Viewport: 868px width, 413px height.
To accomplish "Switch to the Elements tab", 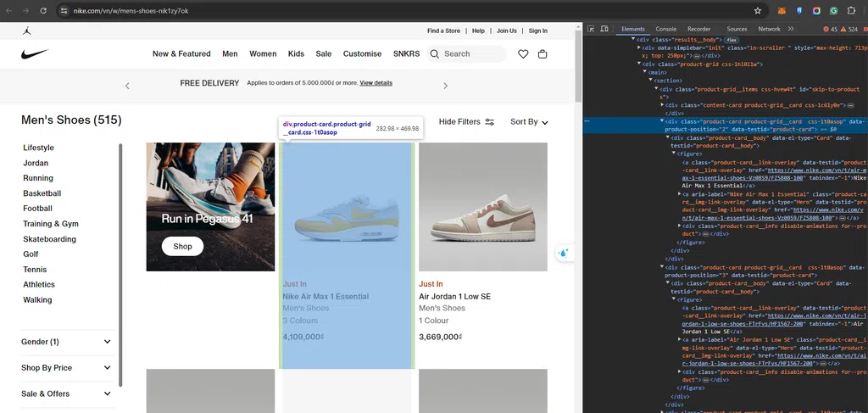I will click(632, 29).
